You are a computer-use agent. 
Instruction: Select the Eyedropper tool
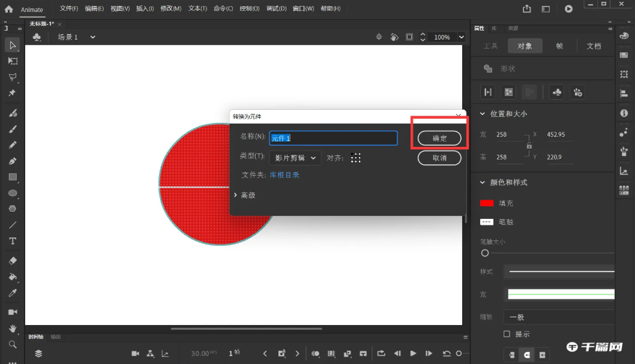pos(12,294)
